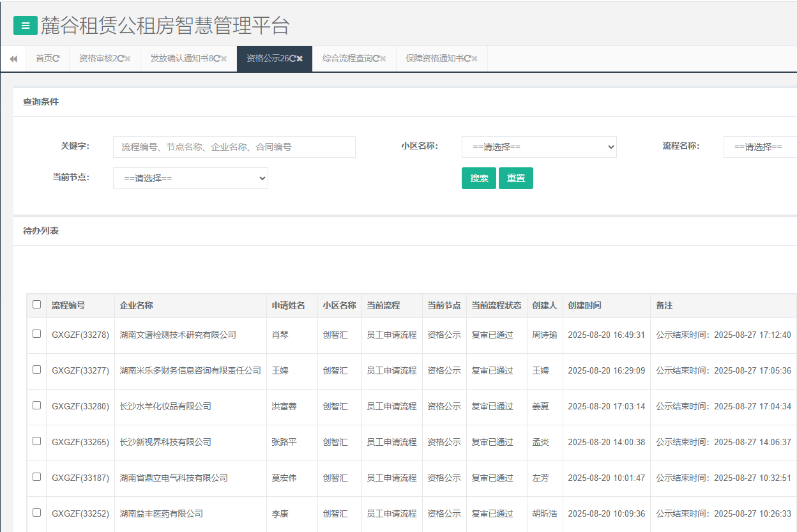Refresh the 首页 tab using its reload icon

coord(56,59)
